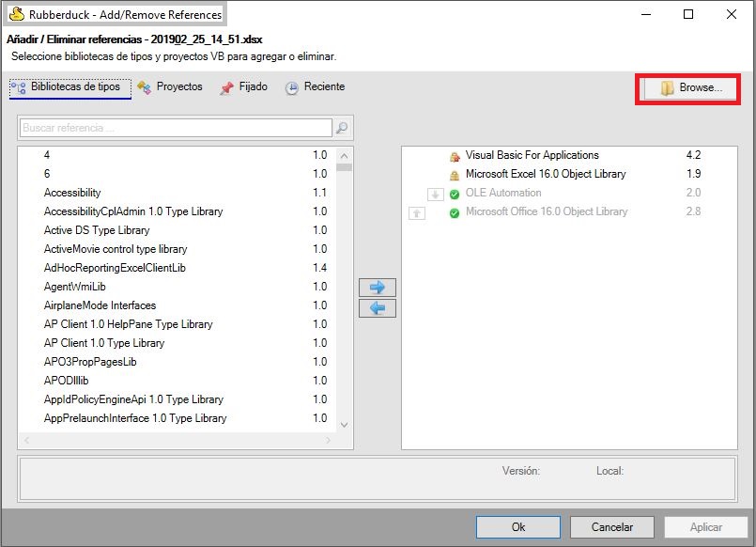Click the magnifier search icon

(342, 128)
